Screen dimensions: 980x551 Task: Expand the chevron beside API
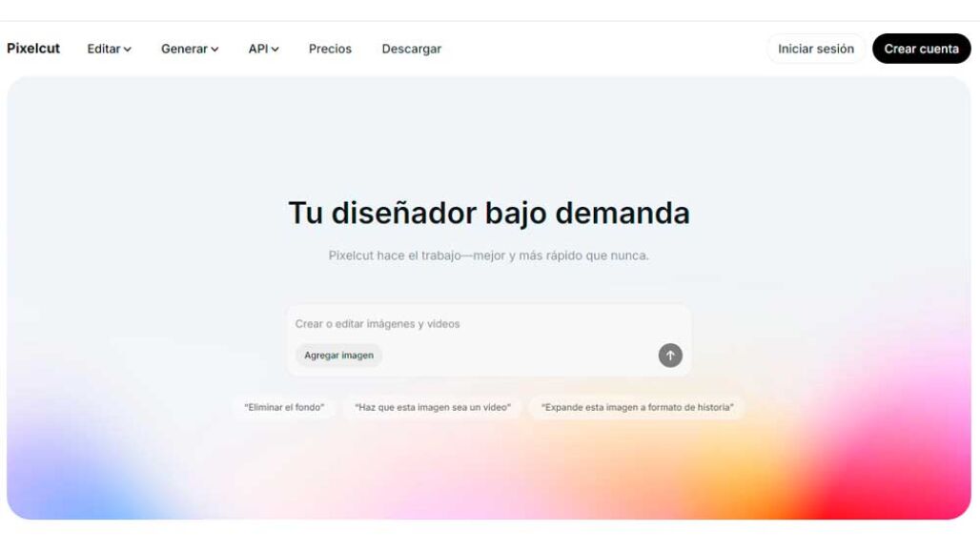[x=276, y=50]
